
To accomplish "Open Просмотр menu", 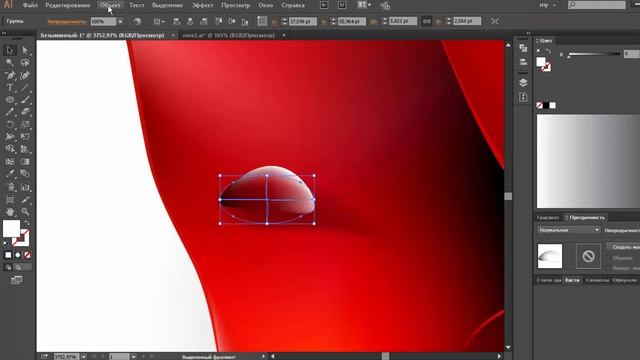I will point(236,5).
